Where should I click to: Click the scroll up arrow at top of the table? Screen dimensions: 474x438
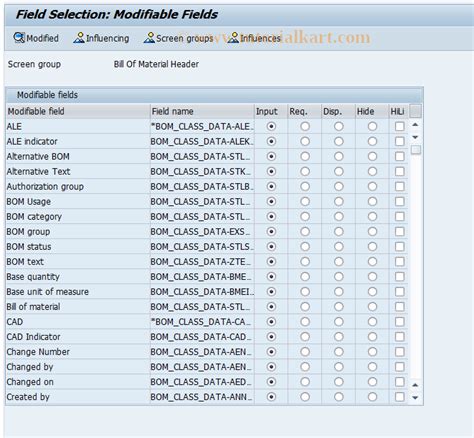coord(415,125)
